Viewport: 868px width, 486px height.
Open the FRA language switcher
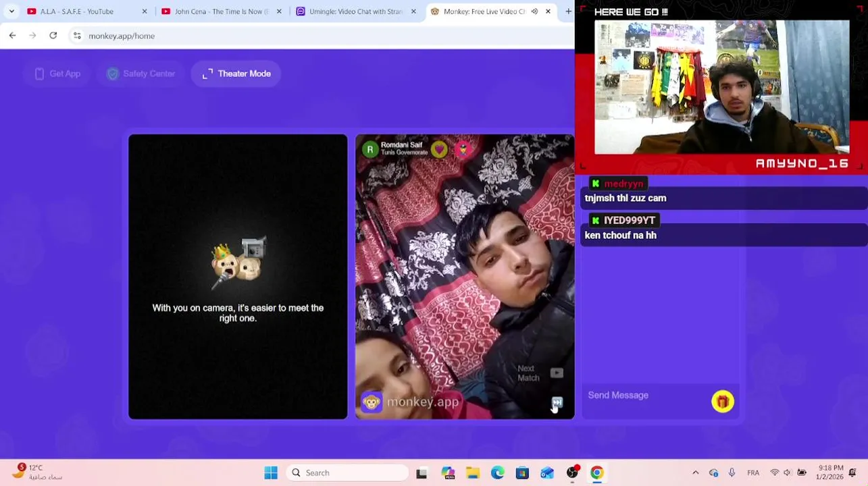753,473
